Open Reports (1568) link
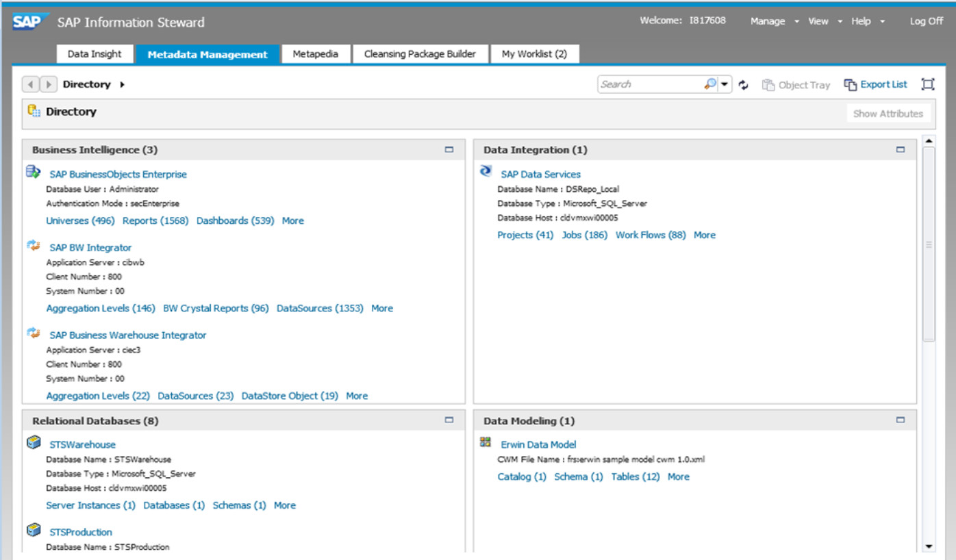The width and height of the screenshot is (956, 560). 155,220
